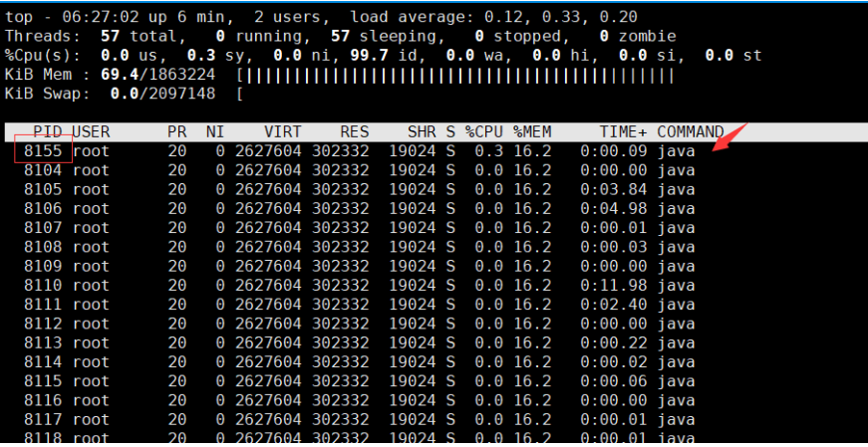Click TIME+ value 0:11.98
This screenshot has width=868, height=447.
[613, 285]
